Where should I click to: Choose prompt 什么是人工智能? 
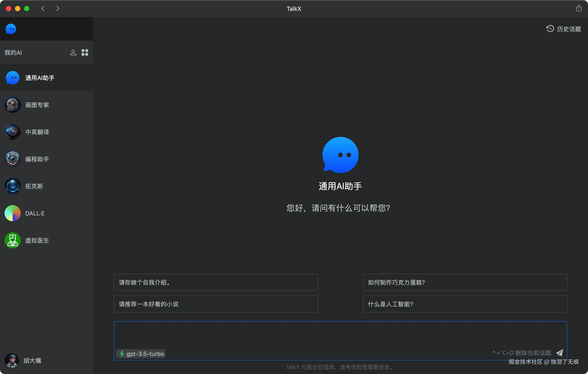(x=465, y=304)
